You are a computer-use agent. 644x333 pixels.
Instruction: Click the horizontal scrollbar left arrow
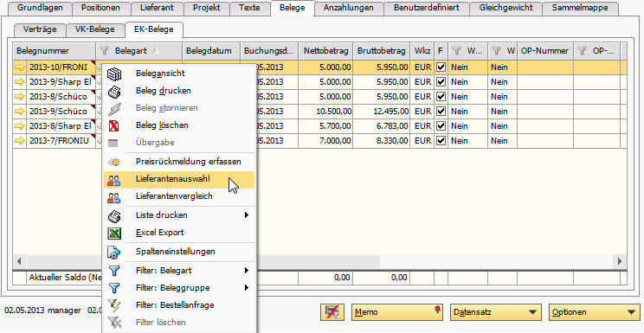click(x=19, y=261)
